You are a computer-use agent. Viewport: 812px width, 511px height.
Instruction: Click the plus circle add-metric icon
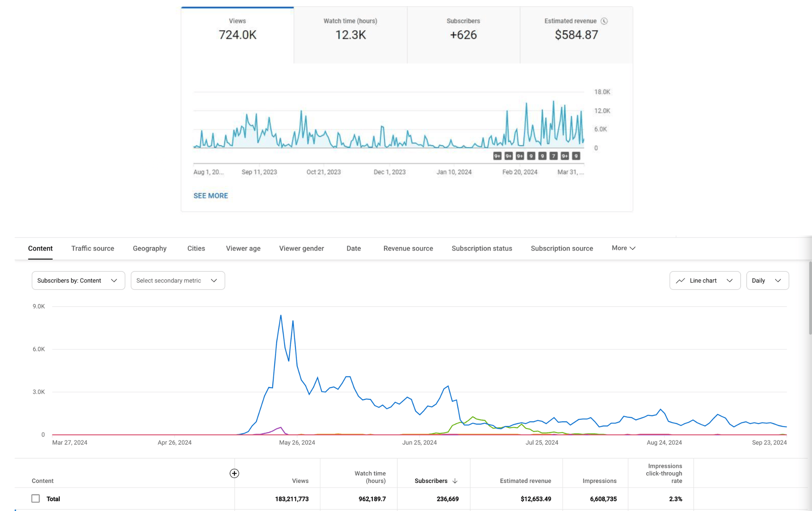(234, 473)
